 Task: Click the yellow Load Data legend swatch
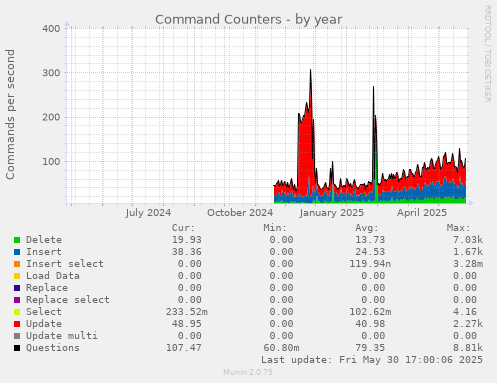17,276
